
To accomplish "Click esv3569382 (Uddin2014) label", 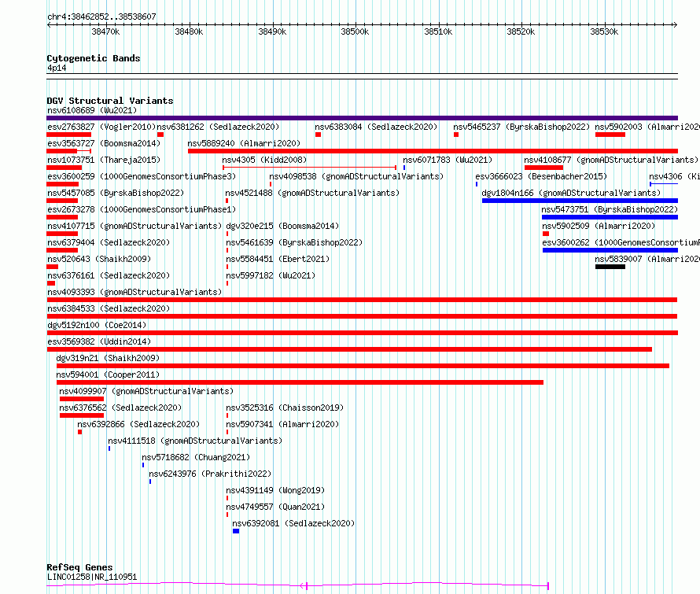I will [99, 341].
